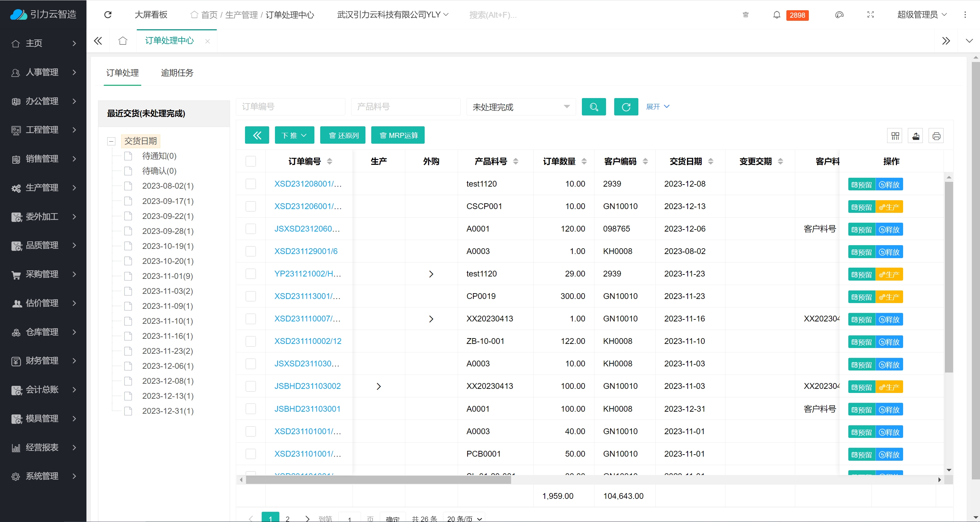Open the column settings grid icon
This screenshot has height=522, width=980.
[895, 136]
